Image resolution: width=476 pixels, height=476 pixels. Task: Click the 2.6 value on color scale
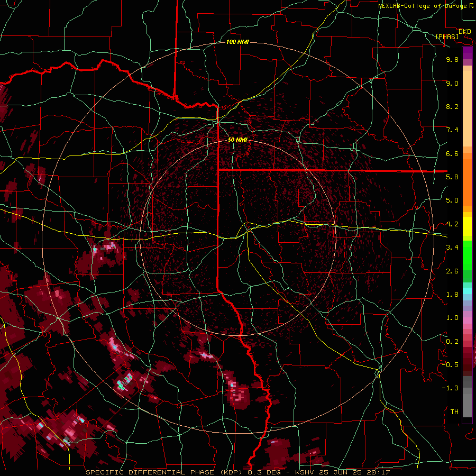[x=452, y=271]
